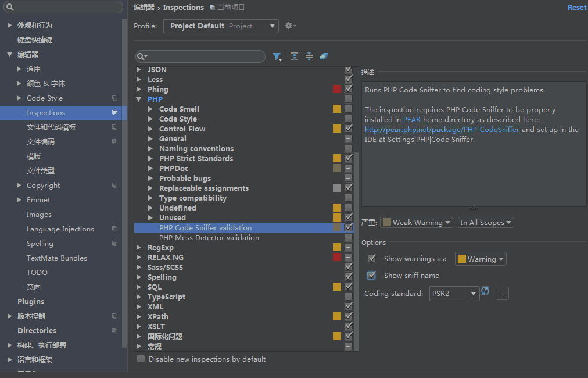Select the PHP Strict Standards row
588x378 pixels.
click(244, 158)
